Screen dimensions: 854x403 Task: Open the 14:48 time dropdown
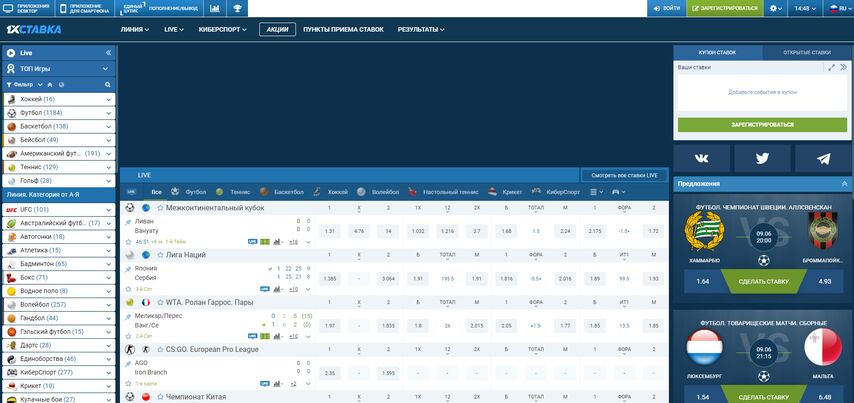[x=806, y=8]
